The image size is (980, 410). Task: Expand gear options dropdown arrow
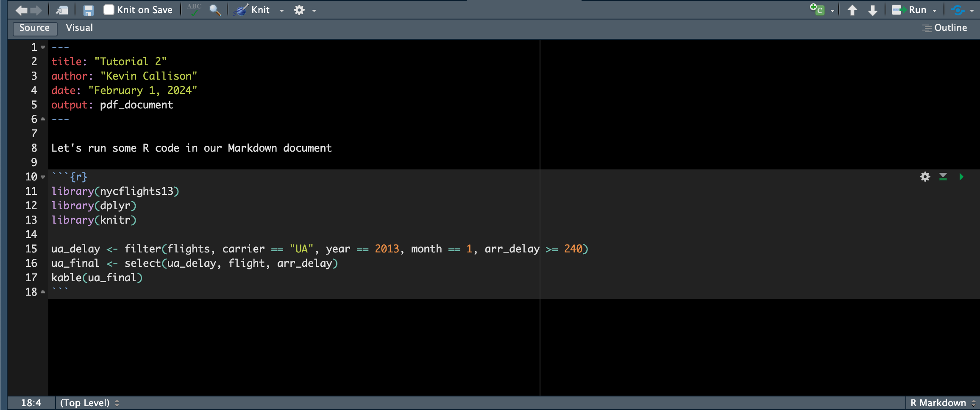(314, 11)
